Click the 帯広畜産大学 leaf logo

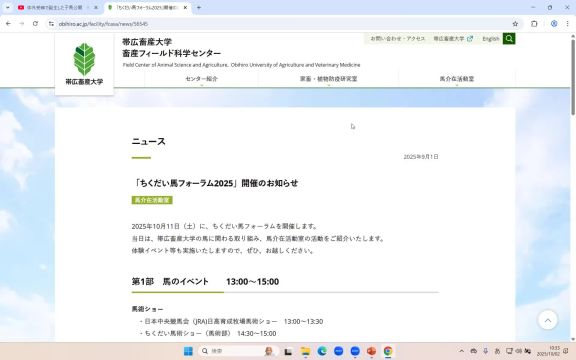tap(84, 63)
